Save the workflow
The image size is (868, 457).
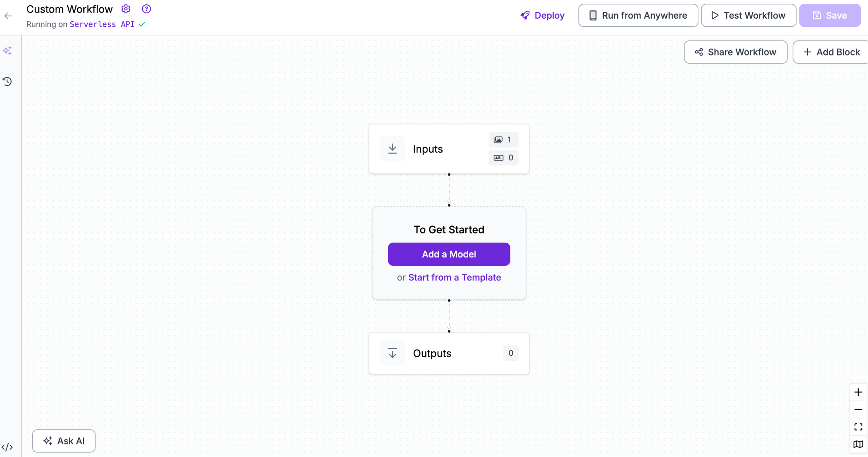tap(830, 16)
